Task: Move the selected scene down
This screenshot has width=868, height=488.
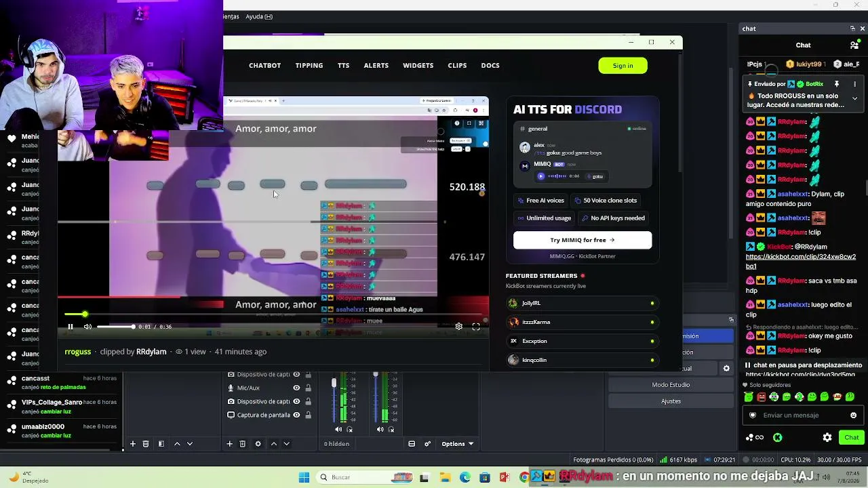Action: 190,444
